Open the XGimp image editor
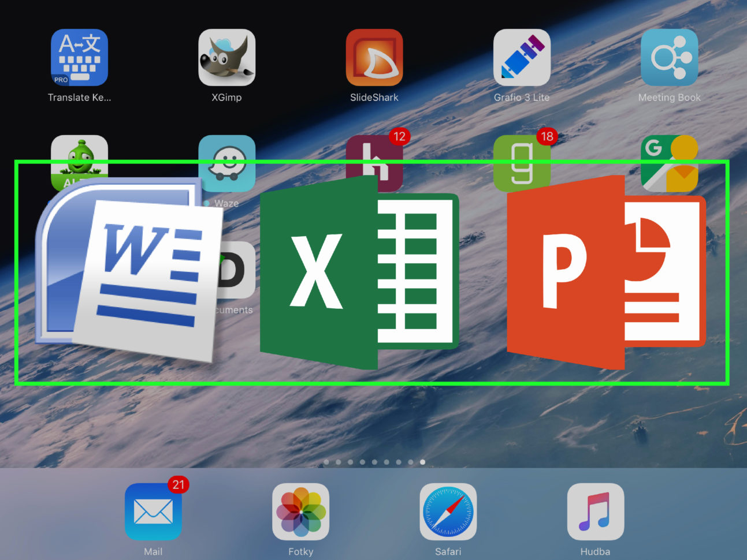Viewport: 747px width, 560px height. (x=226, y=58)
